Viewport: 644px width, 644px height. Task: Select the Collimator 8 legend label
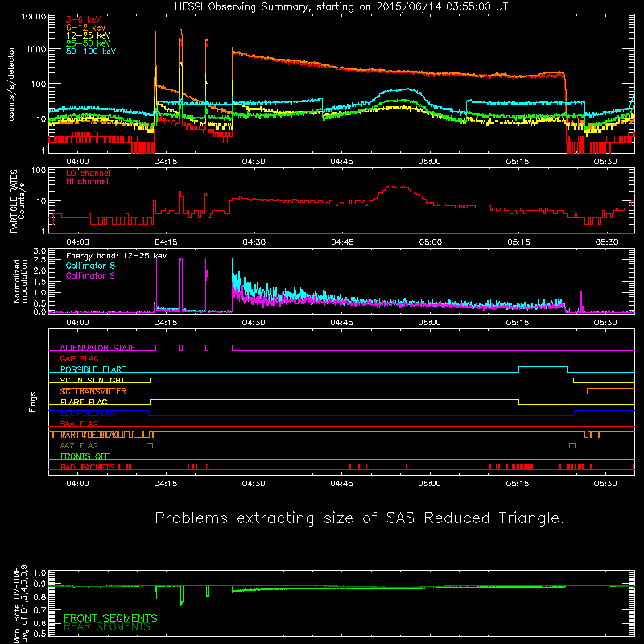point(90,266)
